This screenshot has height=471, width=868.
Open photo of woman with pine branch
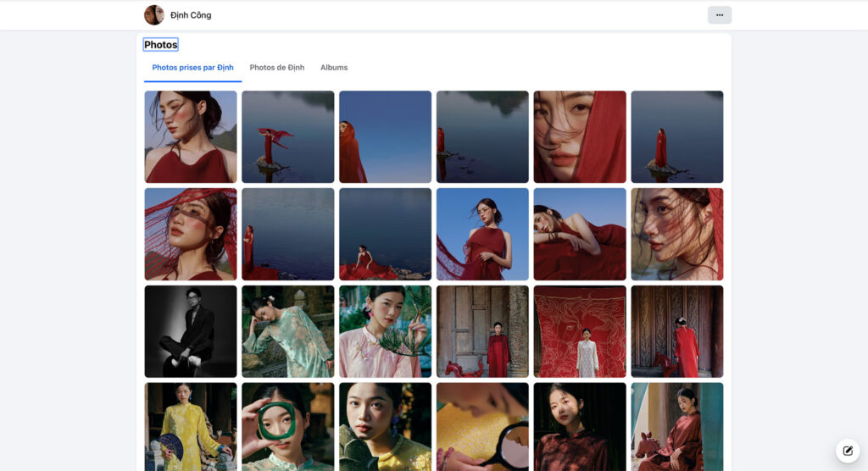tap(386, 331)
